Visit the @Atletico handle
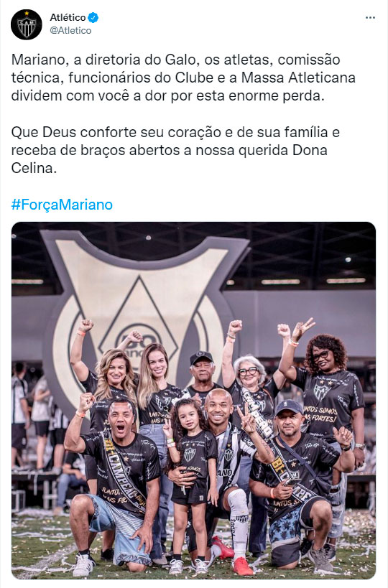 (x=70, y=30)
